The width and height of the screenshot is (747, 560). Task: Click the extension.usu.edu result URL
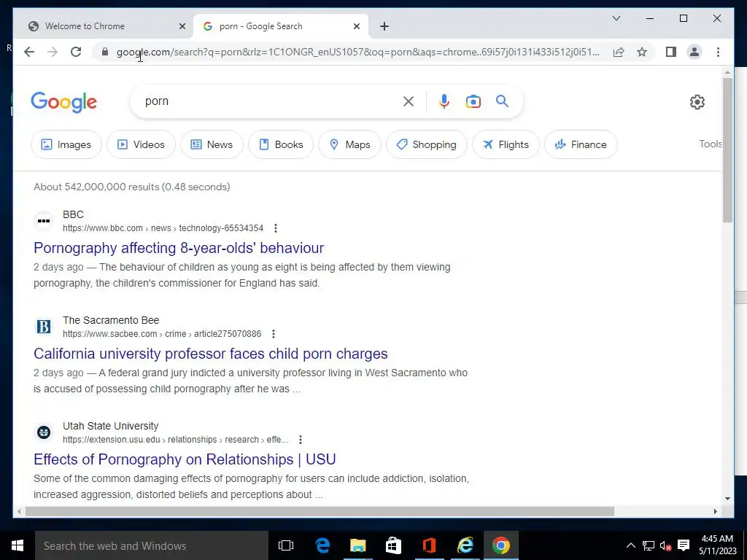click(175, 440)
